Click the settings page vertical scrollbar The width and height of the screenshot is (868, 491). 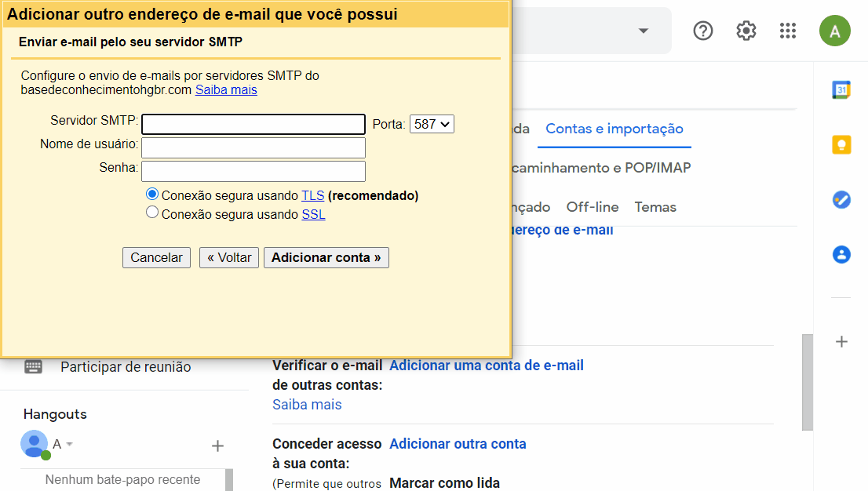pyautogui.click(x=807, y=382)
